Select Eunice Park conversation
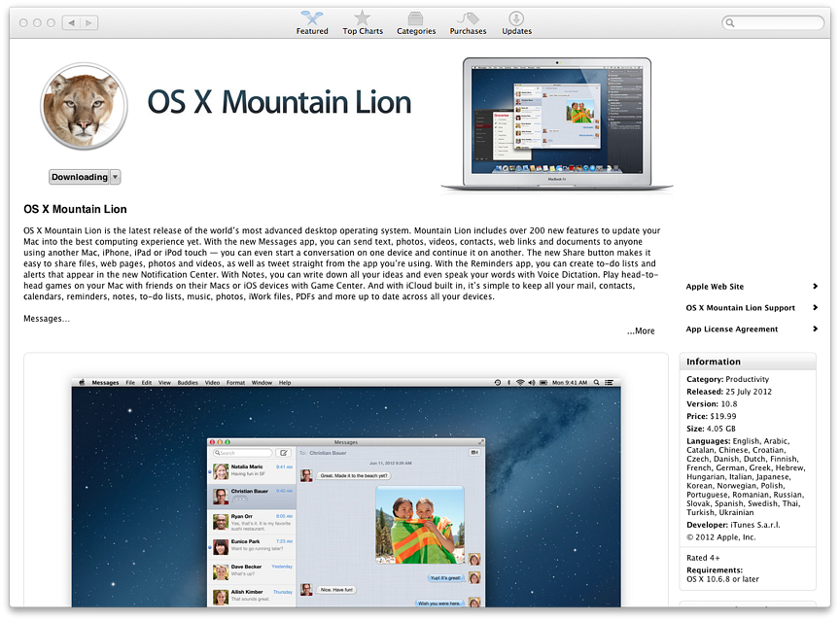 251,545
